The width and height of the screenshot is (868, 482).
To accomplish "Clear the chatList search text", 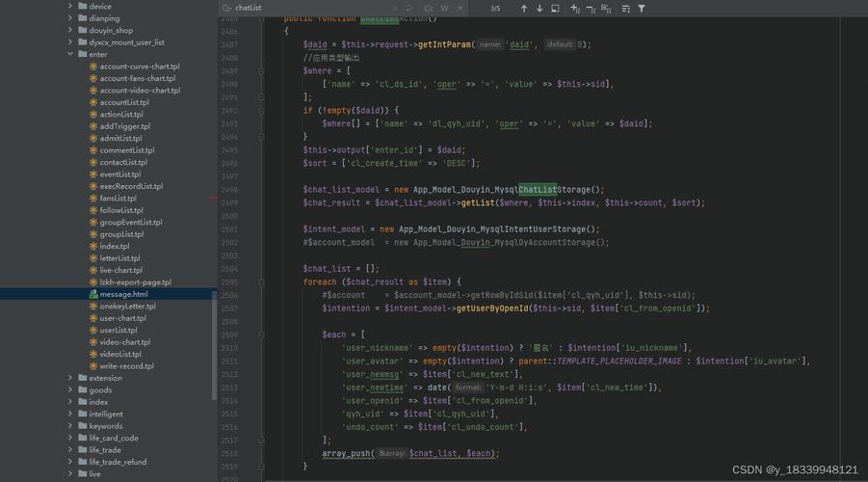I will 395,9.
